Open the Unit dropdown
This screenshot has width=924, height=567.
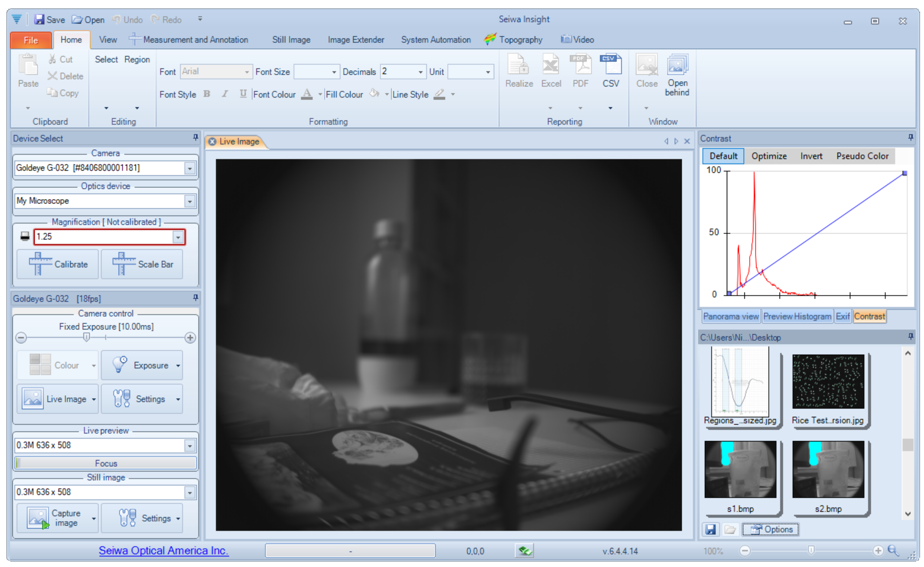coord(488,72)
